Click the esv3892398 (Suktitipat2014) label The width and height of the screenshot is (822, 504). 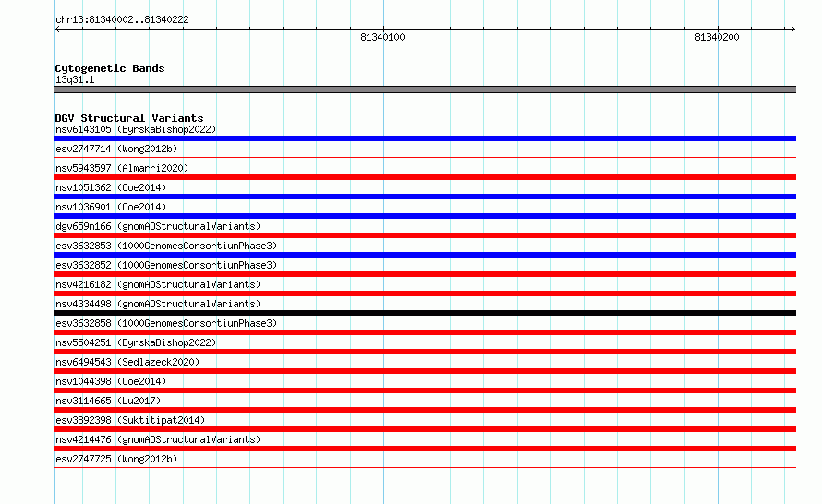(x=130, y=420)
